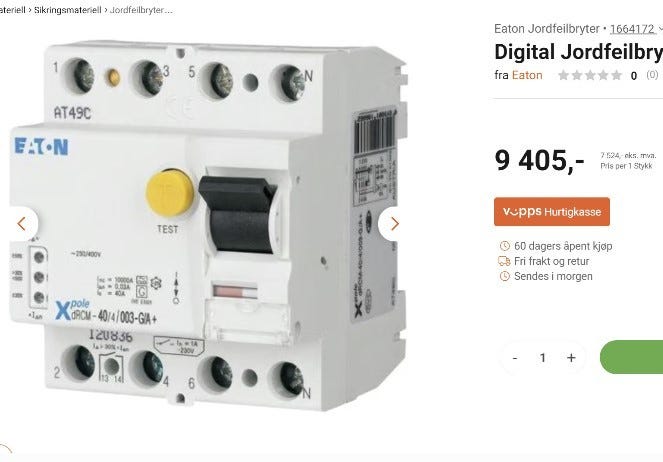Screen dimensions: 663x462
Task: Show the previous product image
Action: (x=22, y=224)
